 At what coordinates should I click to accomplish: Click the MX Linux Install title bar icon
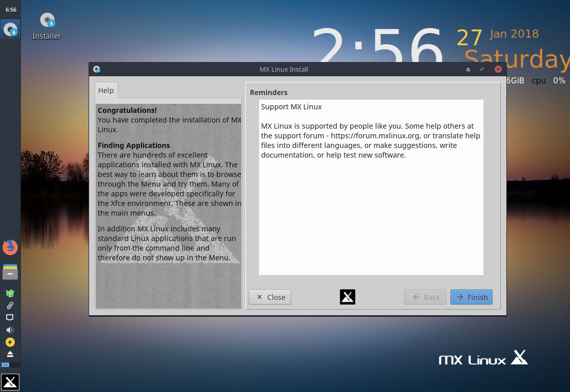[x=97, y=69]
